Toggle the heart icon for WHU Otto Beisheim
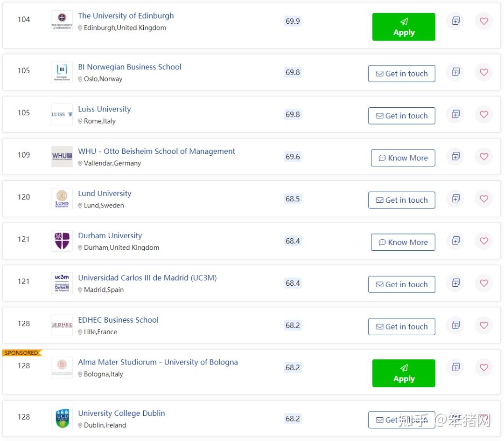Image resolution: width=504 pixels, height=441 pixels. click(x=483, y=157)
